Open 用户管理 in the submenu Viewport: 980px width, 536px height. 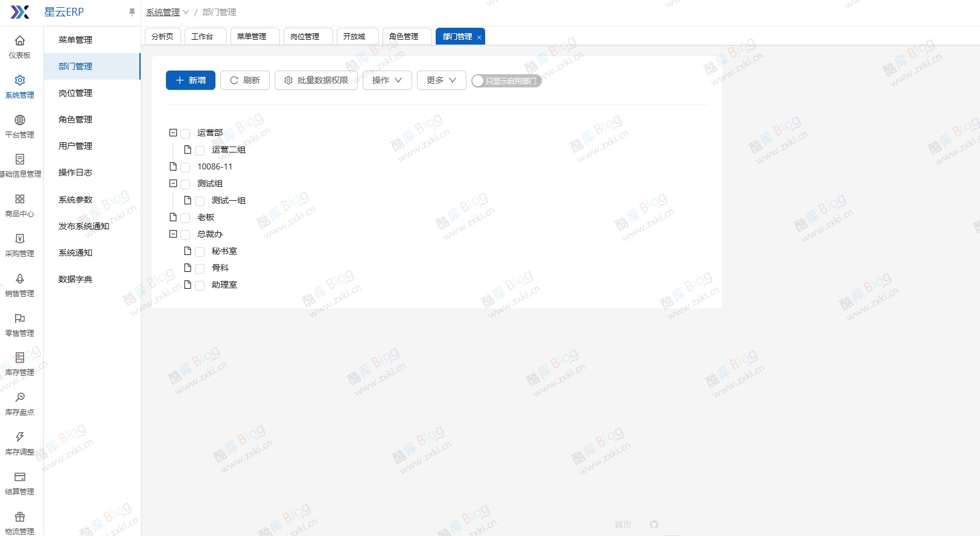[92, 146]
